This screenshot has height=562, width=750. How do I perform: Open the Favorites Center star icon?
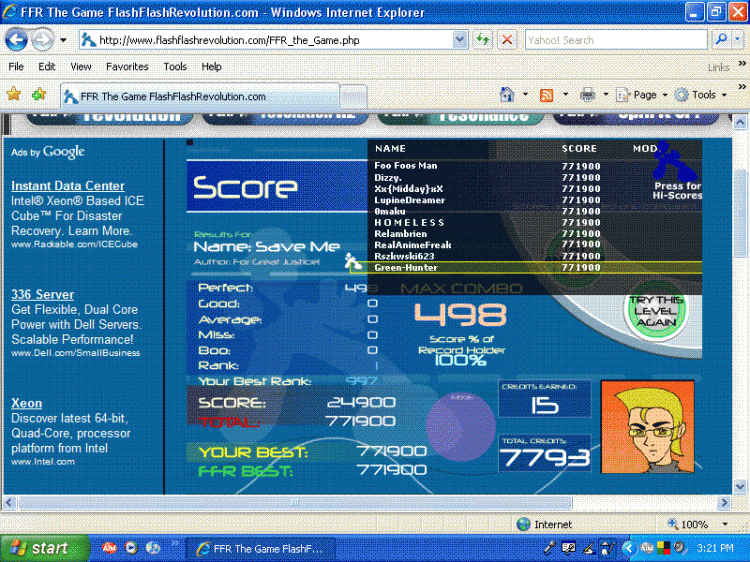click(14, 94)
